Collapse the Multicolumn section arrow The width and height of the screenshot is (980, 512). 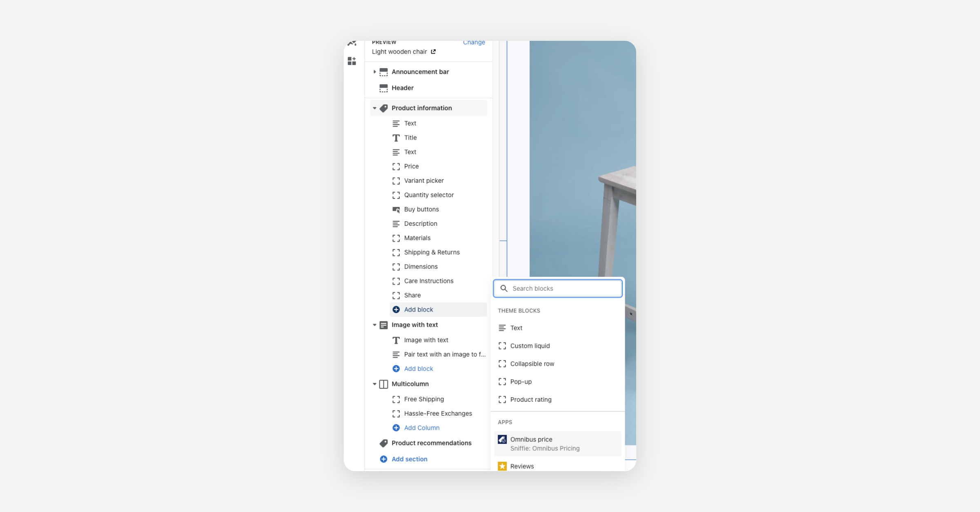(x=374, y=384)
